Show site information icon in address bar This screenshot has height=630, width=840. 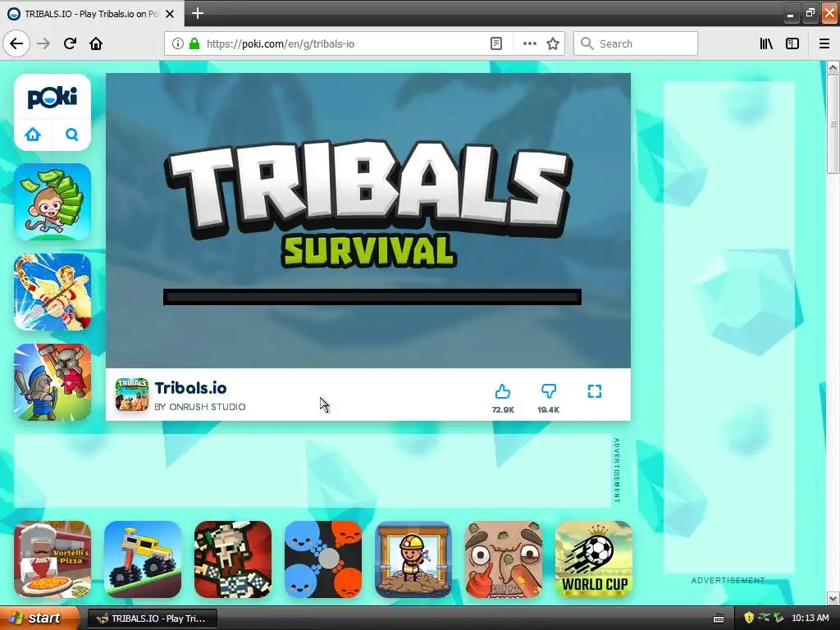tap(178, 43)
